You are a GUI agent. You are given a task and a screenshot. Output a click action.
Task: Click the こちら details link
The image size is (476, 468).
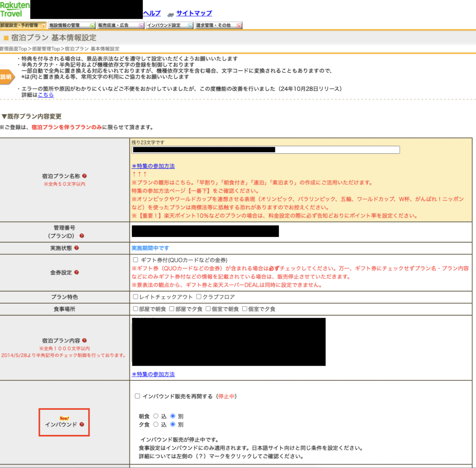point(46,95)
